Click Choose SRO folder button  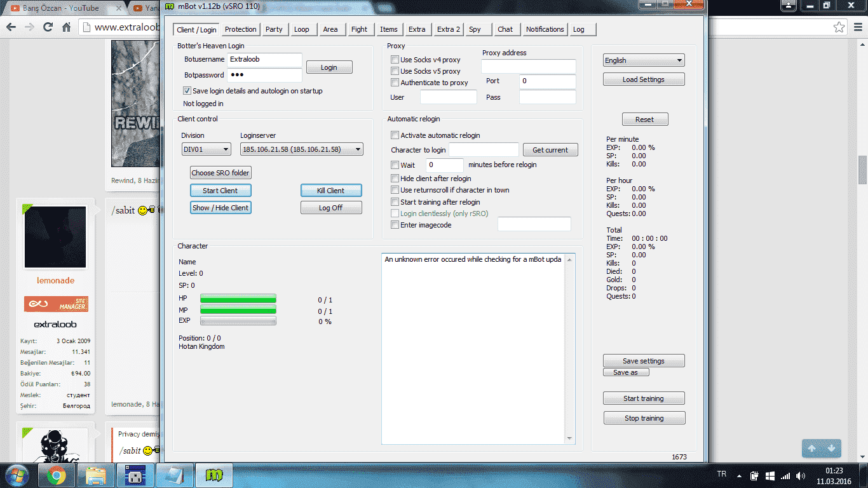220,173
